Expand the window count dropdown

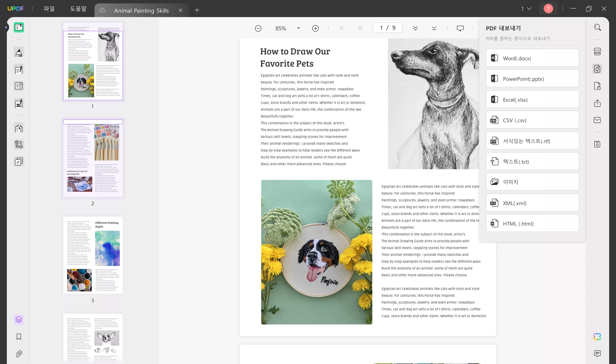pos(526,9)
